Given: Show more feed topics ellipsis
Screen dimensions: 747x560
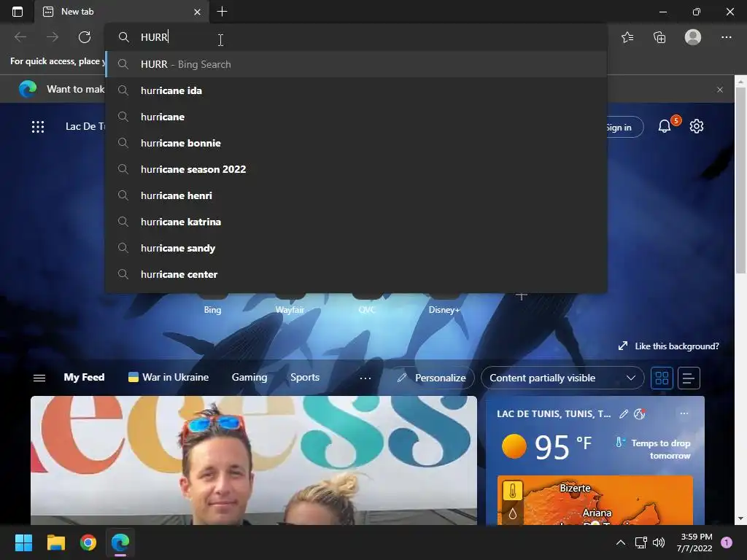Looking at the screenshot, I should tap(365, 378).
